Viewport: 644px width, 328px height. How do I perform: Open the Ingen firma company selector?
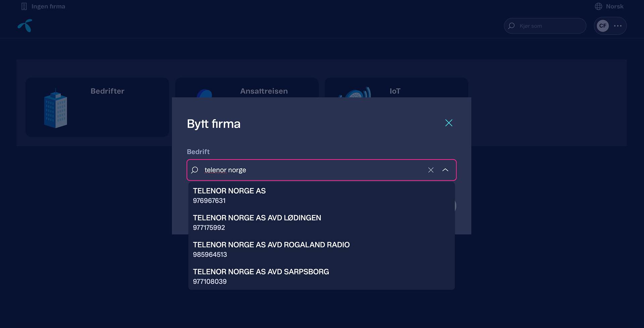(x=43, y=6)
